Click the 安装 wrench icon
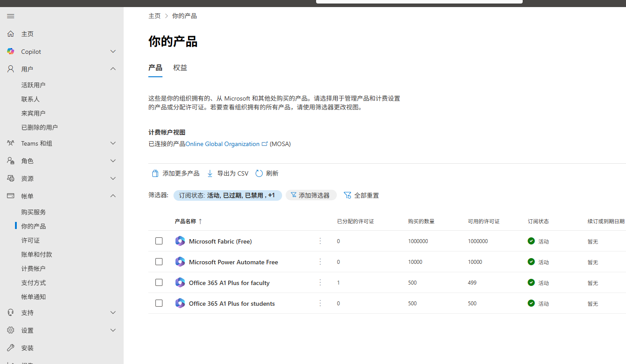This screenshot has height=364, width=626. tap(11, 348)
